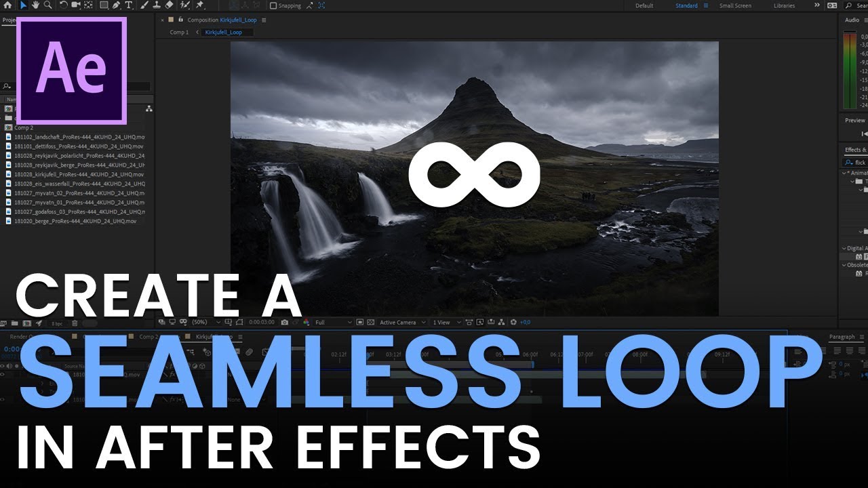
Task: Click the trash icon in the Project panel
Action: (75, 323)
